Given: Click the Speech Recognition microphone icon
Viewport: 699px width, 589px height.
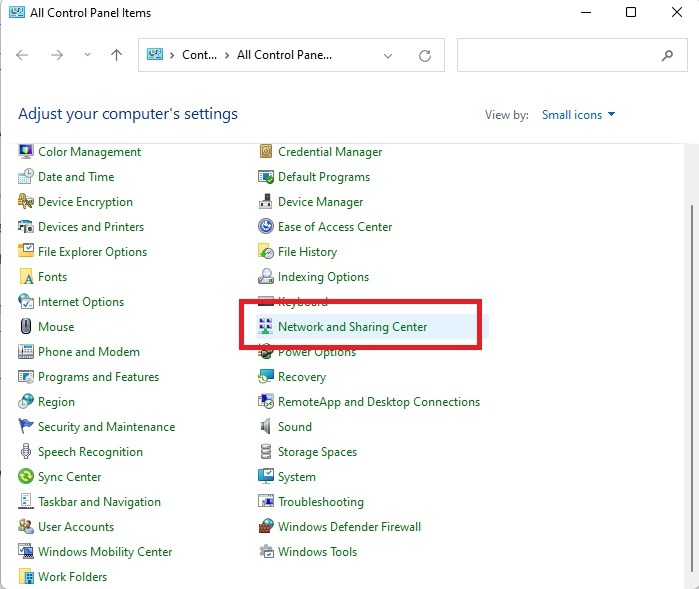Looking at the screenshot, I should click(x=26, y=451).
